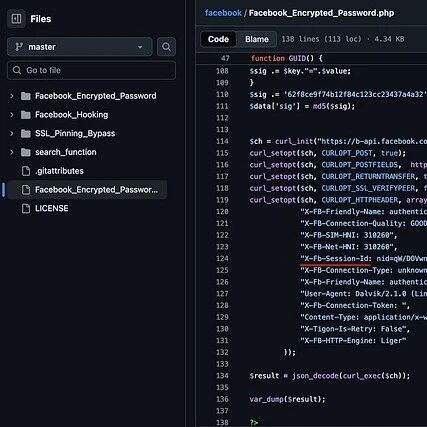
Task: Open the master branch dropdown
Action: (x=80, y=47)
